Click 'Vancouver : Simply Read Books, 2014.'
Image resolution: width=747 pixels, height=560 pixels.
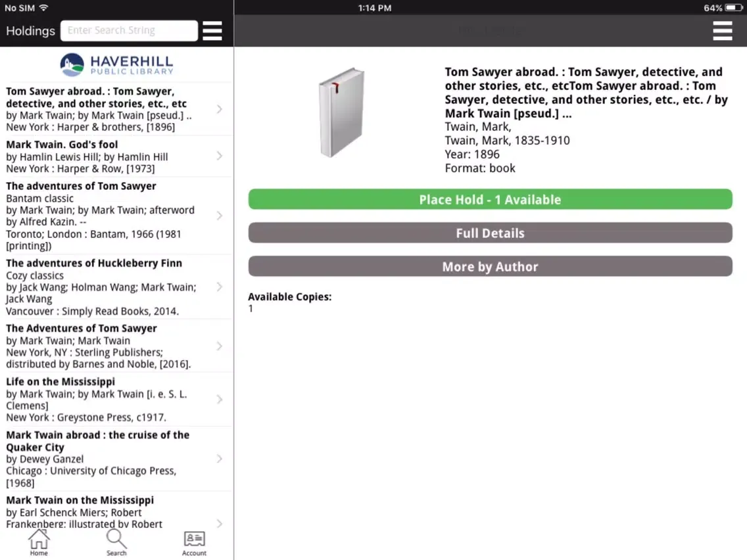coord(93,311)
